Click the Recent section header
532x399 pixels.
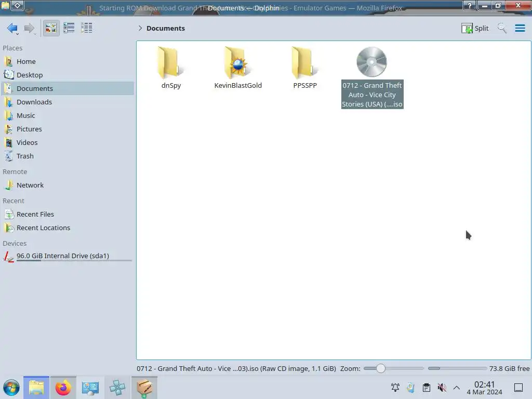pyautogui.click(x=14, y=201)
